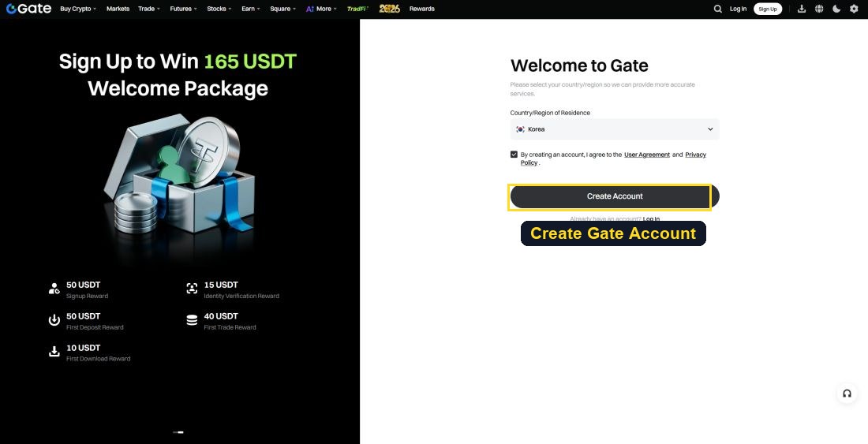This screenshot has width=868, height=444.
Task: Open the settings gear icon
Action: [x=854, y=9]
